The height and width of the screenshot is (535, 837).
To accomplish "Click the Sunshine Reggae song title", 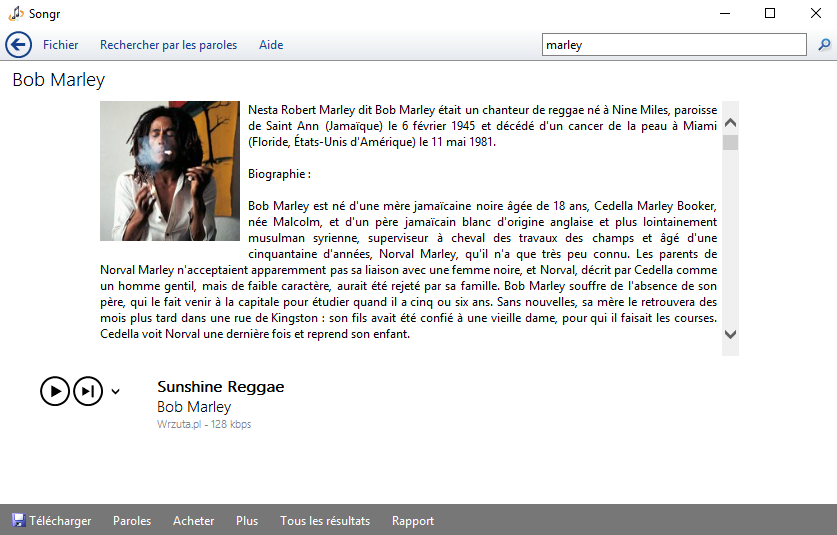I will coord(220,387).
